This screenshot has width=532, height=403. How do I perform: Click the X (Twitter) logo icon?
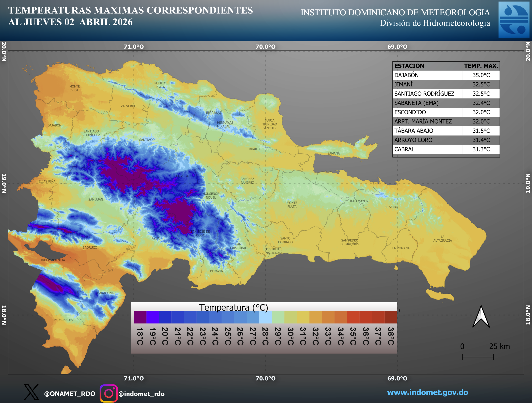[x=31, y=392]
